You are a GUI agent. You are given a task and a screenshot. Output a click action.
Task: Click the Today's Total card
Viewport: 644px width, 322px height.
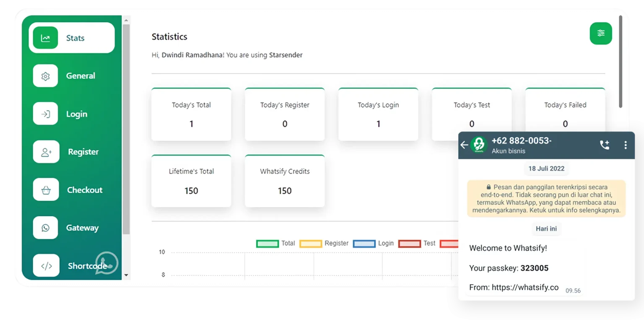click(x=191, y=114)
